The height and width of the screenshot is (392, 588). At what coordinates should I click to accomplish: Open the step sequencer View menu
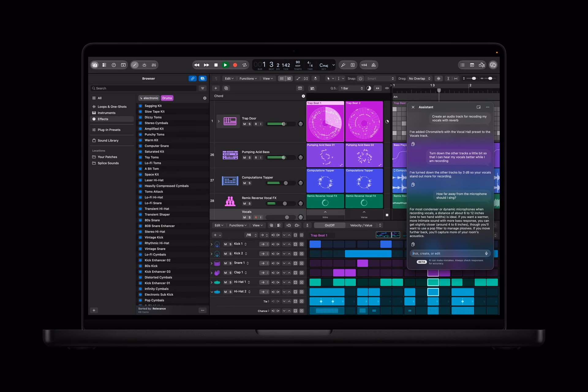(258, 225)
